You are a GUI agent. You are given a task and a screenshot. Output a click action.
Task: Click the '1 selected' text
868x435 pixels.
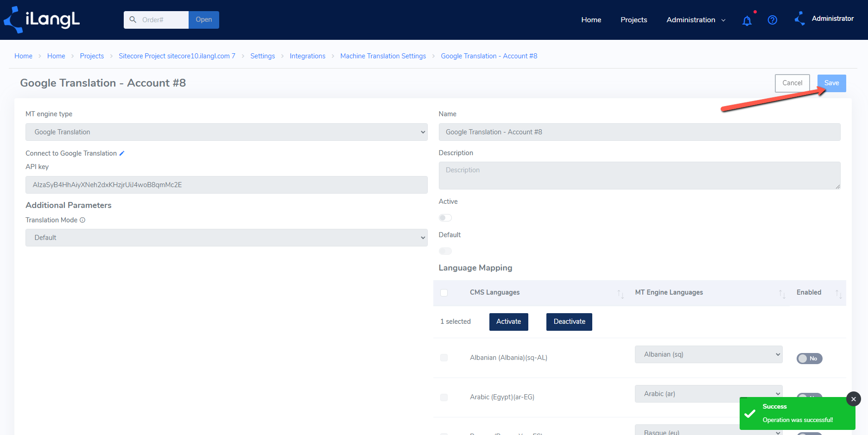tap(456, 322)
